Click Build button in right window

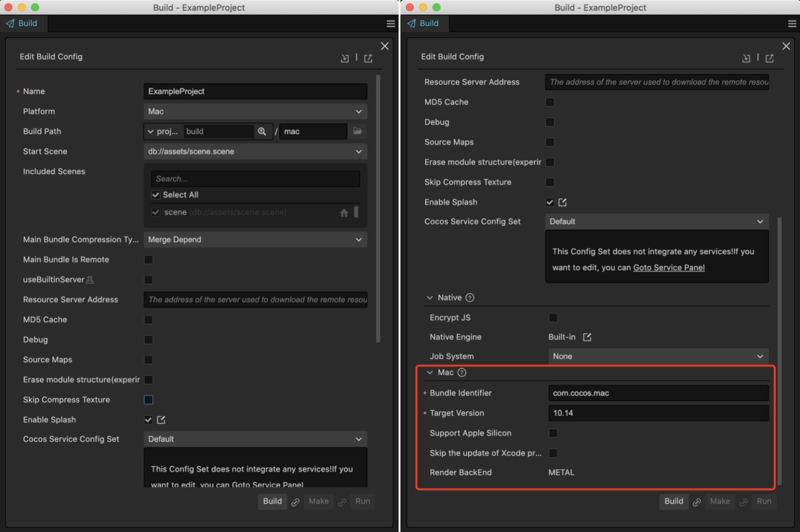point(674,501)
